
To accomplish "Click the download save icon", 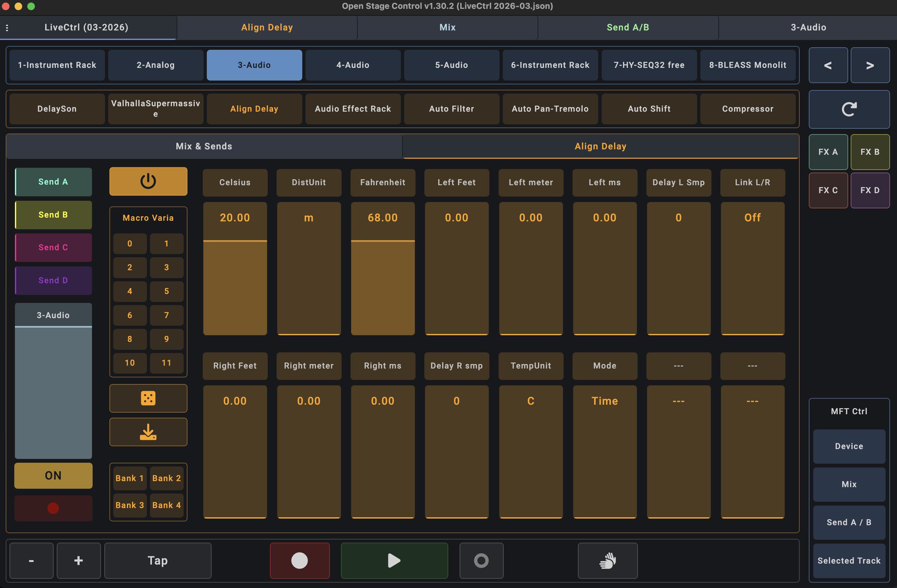I will pos(148,432).
